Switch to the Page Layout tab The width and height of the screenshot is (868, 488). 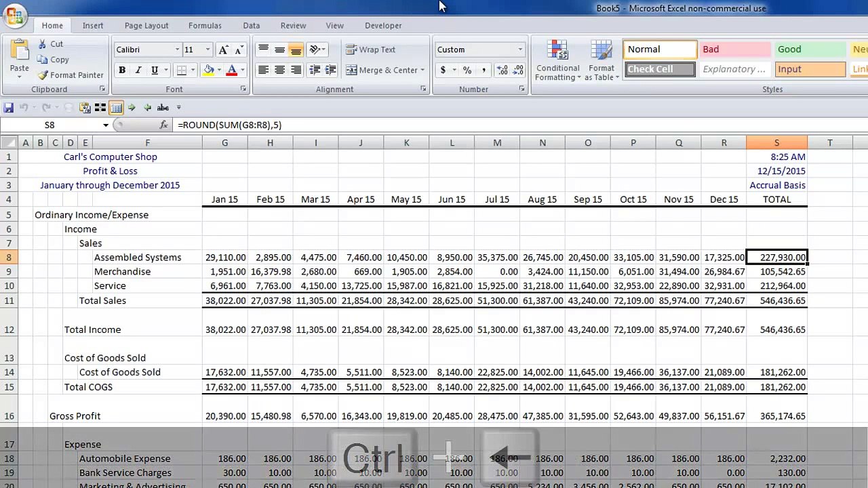click(146, 25)
